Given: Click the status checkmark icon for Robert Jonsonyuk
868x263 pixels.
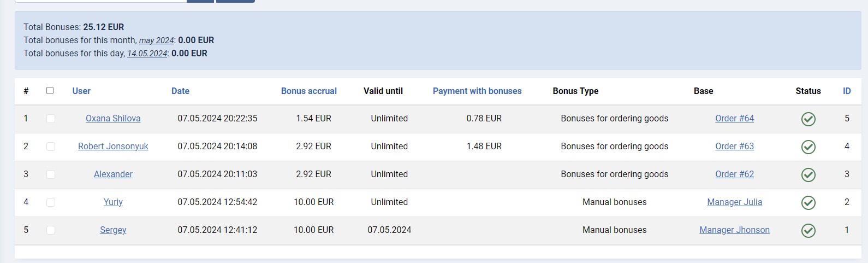Looking at the screenshot, I should pyautogui.click(x=808, y=147).
